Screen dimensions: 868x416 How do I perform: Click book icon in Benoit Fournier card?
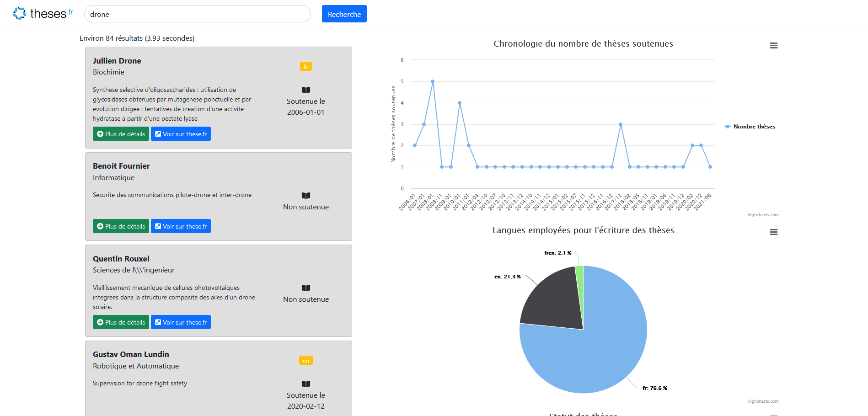[306, 196]
